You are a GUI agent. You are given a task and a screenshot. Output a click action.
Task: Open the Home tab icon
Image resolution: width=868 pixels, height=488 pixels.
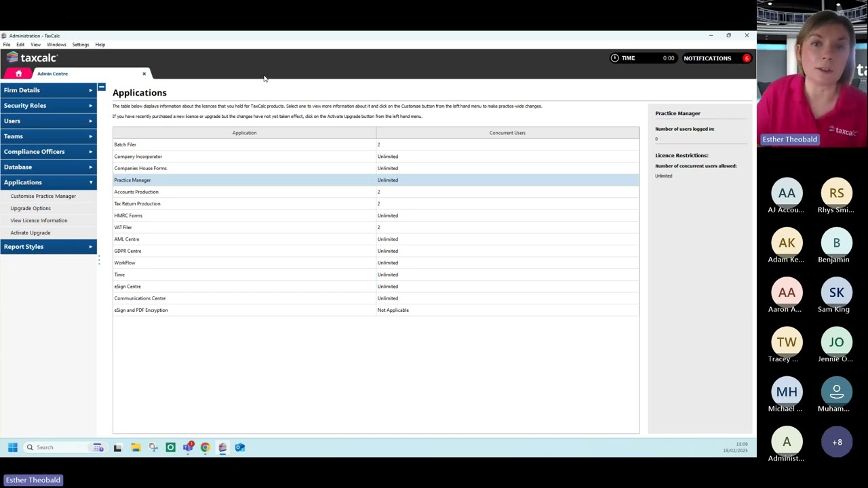18,73
